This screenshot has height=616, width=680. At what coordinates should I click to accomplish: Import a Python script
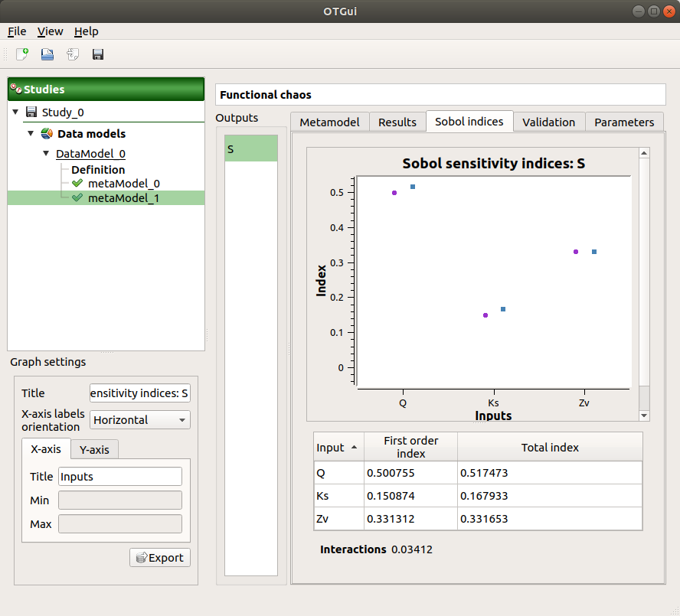[x=71, y=54]
